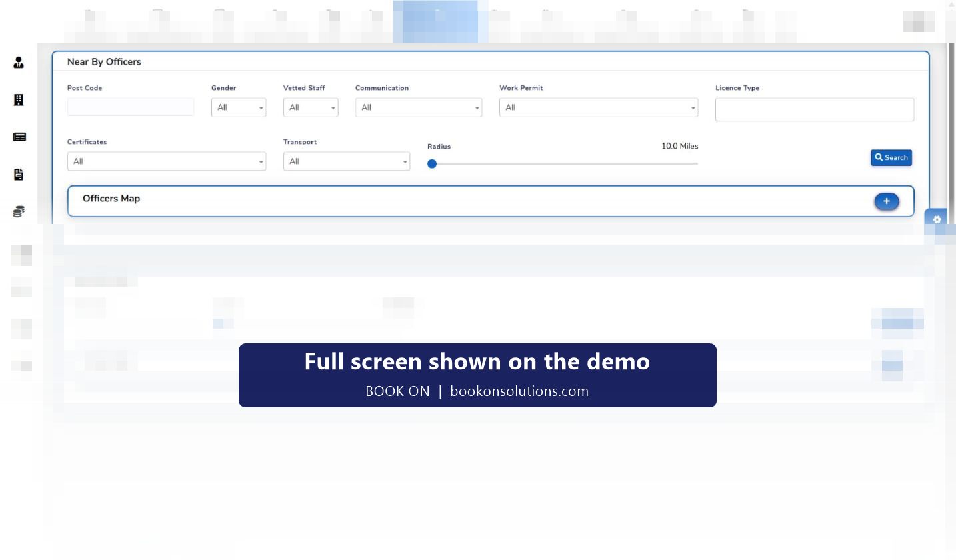Click the Radius slider handle
Viewport: 956px width, 560px height.
point(432,163)
